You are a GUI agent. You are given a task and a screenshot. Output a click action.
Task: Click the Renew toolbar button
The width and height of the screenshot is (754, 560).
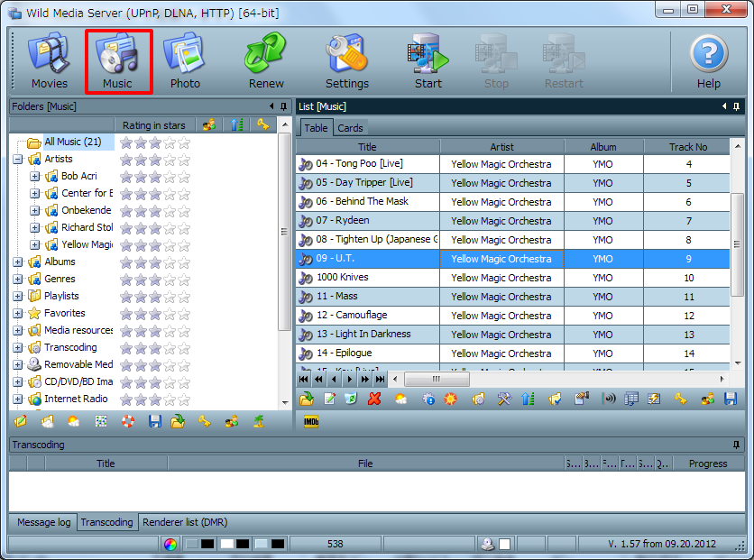click(266, 61)
